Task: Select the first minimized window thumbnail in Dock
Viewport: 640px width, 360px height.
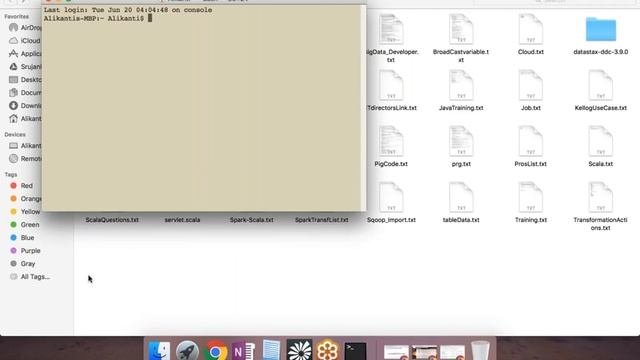Action: point(396,352)
